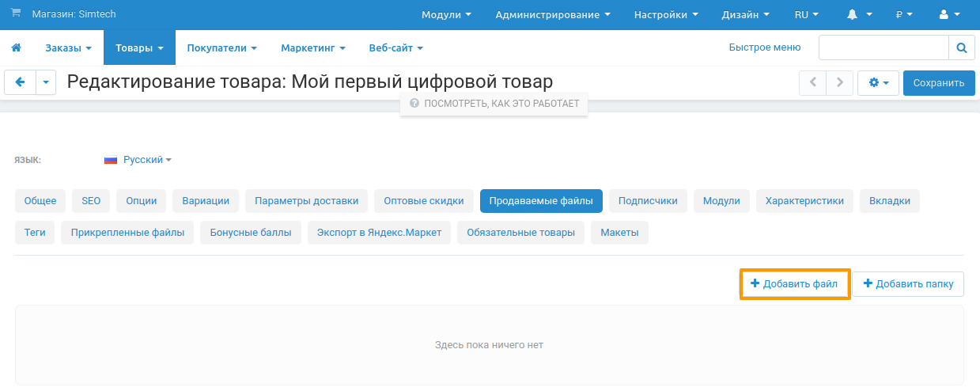This screenshot has height=391, width=980.
Task: Click the back arrow button
Action: click(x=20, y=82)
